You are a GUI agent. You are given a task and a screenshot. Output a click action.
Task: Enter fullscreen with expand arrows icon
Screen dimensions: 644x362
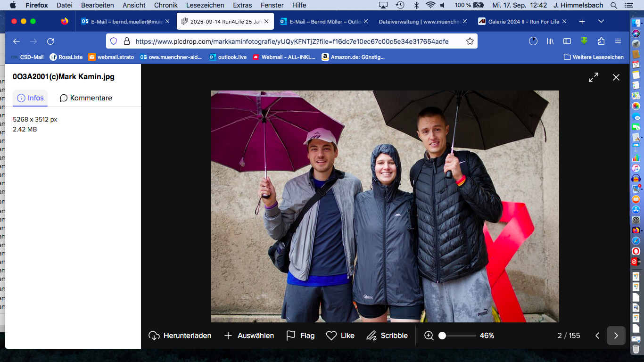pos(594,77)
